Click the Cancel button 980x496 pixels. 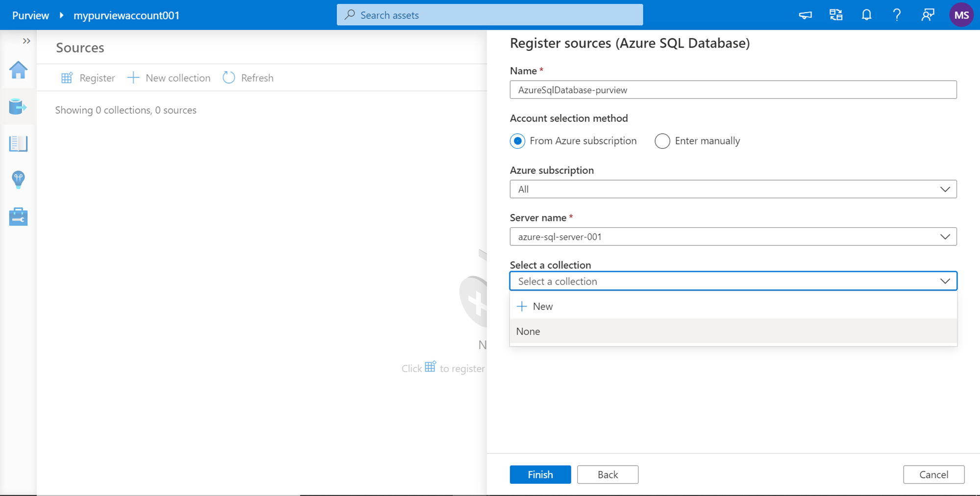933,474
